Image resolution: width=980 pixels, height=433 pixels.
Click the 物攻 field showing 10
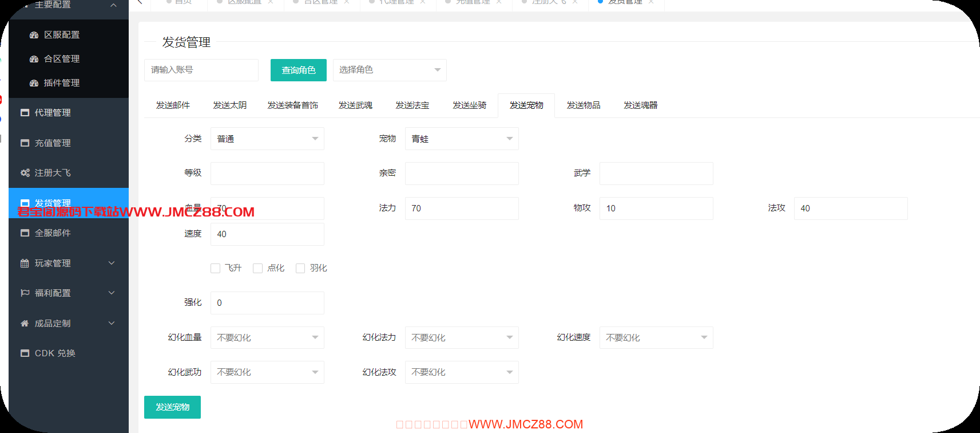(656, 208)
